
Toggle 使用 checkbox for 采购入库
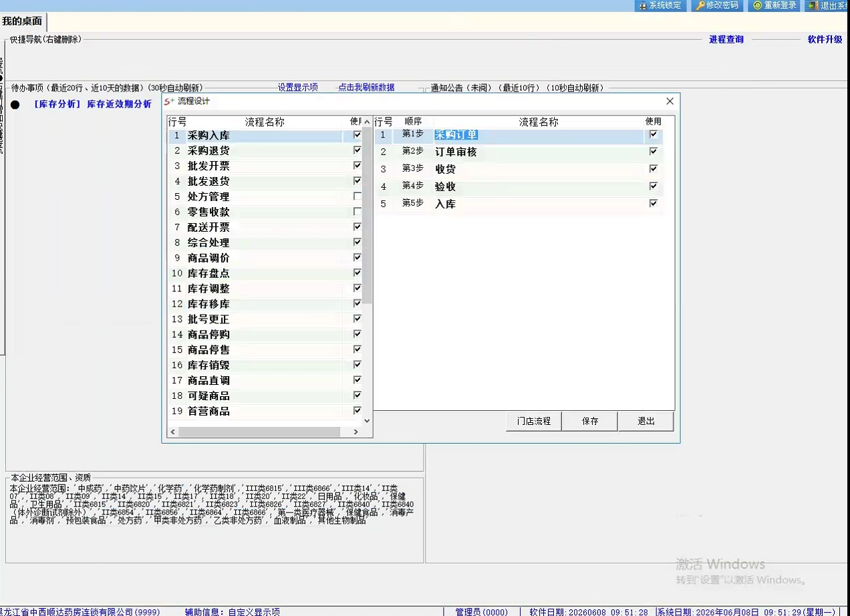coord(358,135)
